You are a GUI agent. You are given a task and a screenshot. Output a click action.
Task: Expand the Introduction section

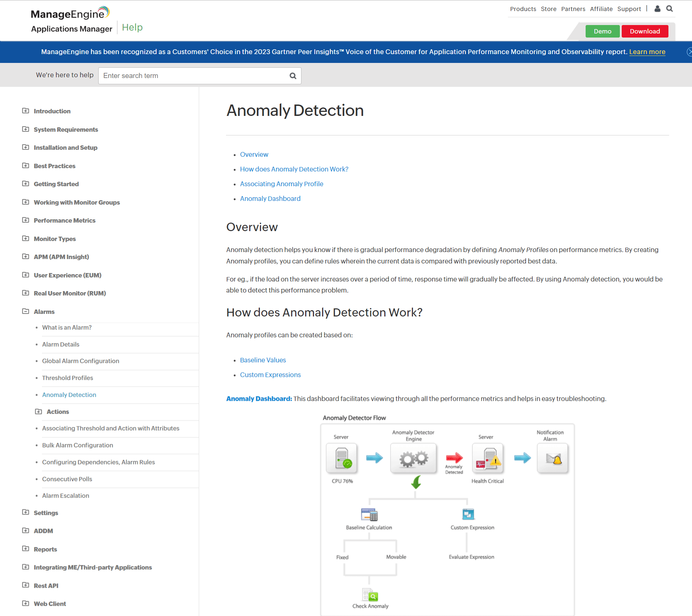(x=25, y=111)
